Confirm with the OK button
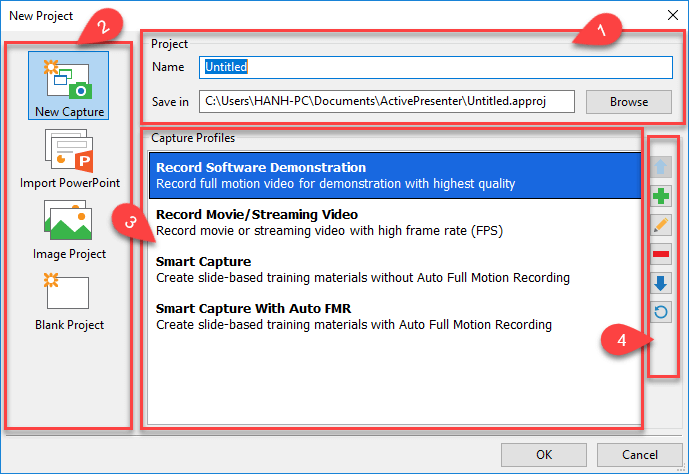Viewport: 689px width, 474px height. pyautogui.click(x=544, y=454)
